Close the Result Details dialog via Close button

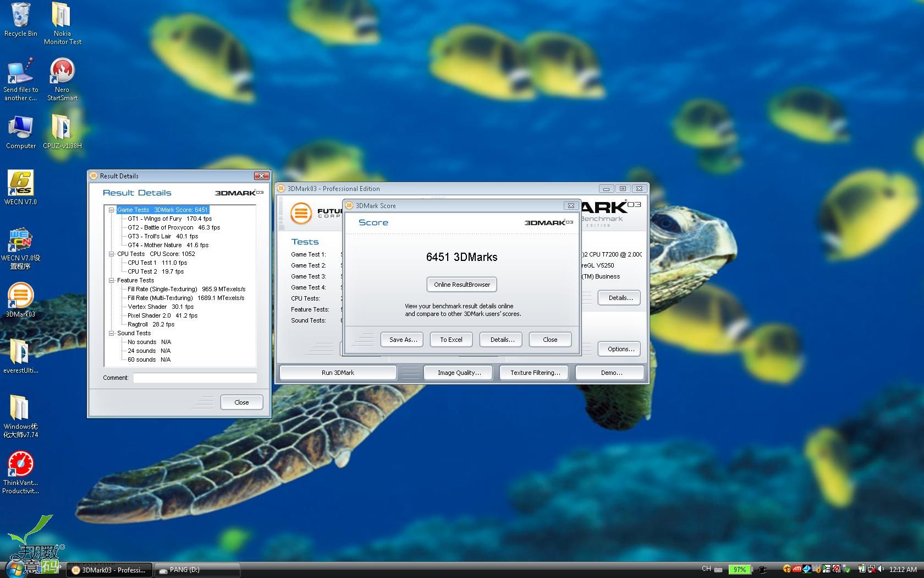(x=241, y=402)
